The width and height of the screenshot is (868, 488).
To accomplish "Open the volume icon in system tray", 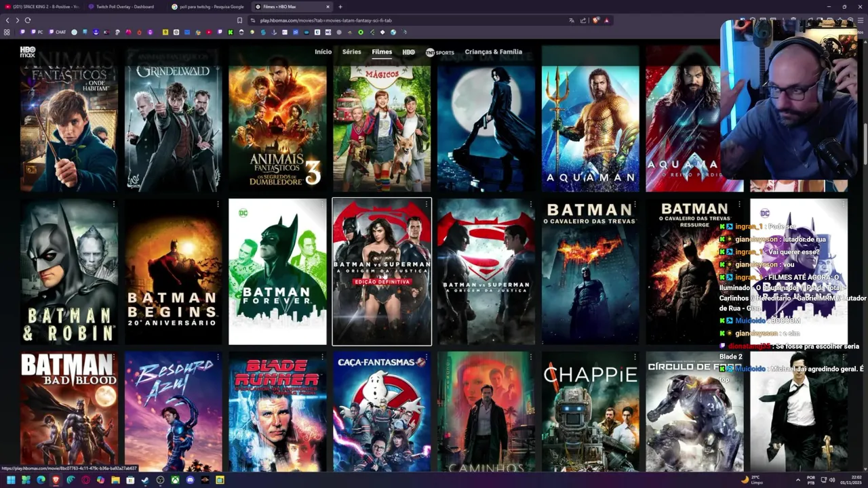I will [833, 480].
